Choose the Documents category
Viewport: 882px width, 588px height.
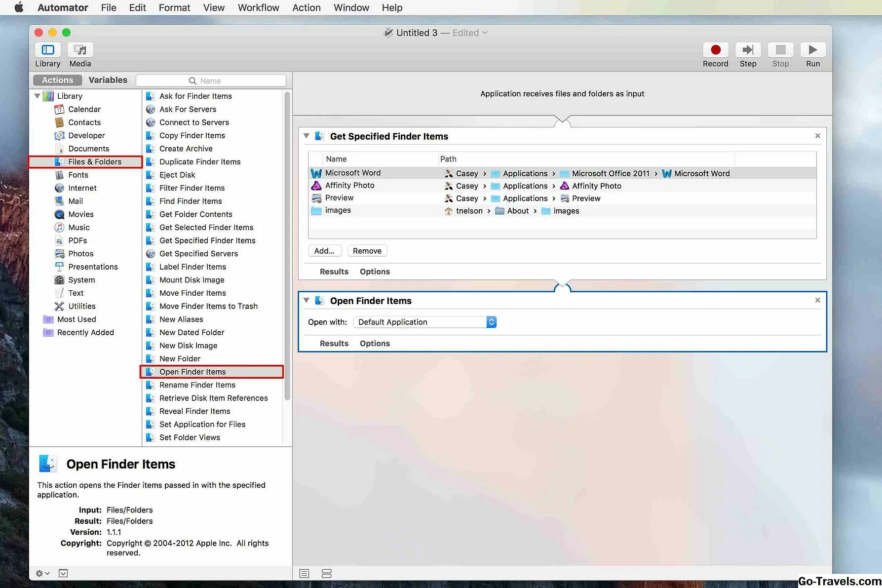[x=89, y=149]
